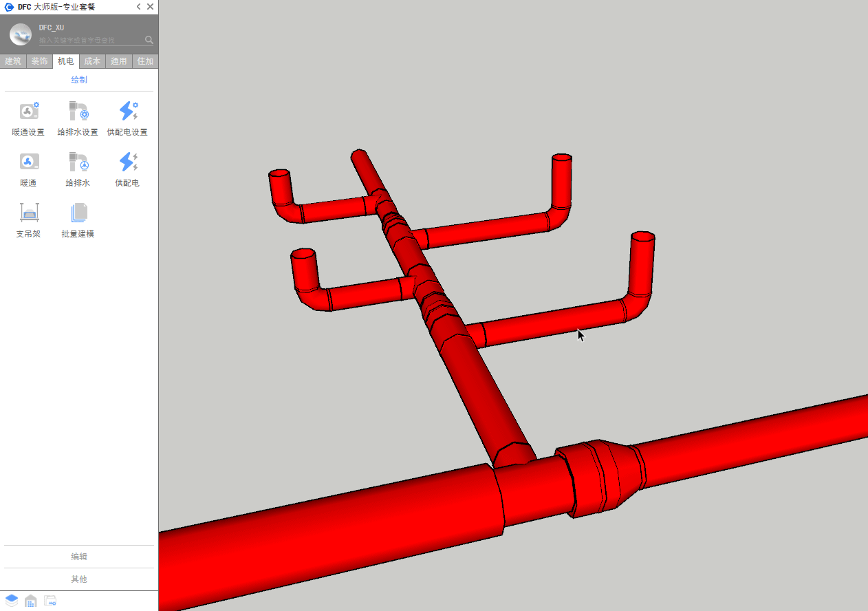Click the search magnifier icon
Image resolution: width=868 pixels, height=611 pixels.
[x=149, y=40]
